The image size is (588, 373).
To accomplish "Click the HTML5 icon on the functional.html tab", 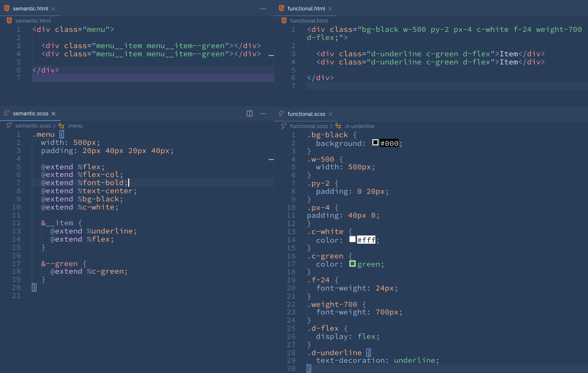I will coord(281,8).
